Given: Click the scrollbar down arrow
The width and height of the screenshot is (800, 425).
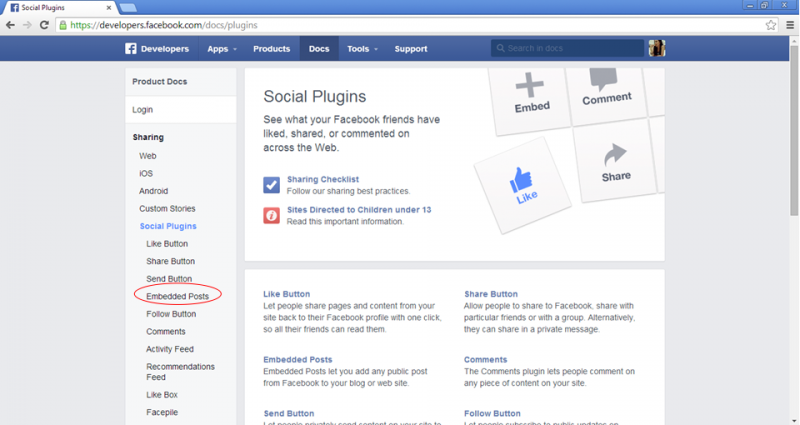Looking at the screenshot, I should 794,421.
